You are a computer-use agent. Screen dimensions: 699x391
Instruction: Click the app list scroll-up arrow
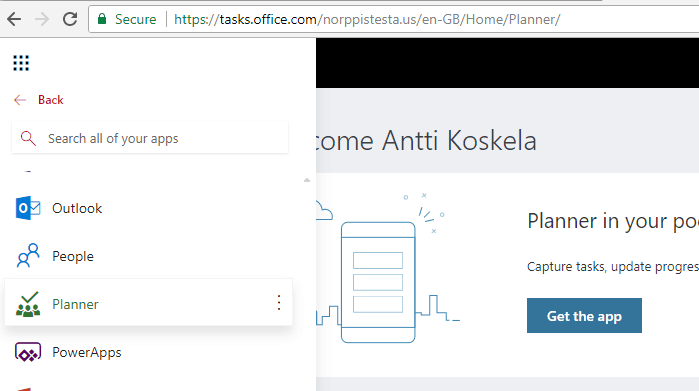(x=307, y=180)
